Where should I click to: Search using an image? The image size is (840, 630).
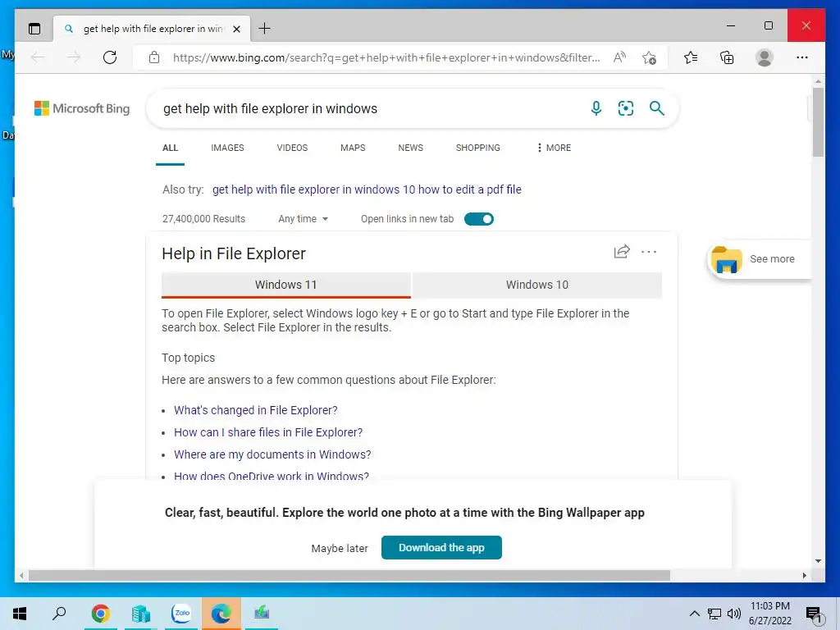pyautogui.click(x=626, y=109)
